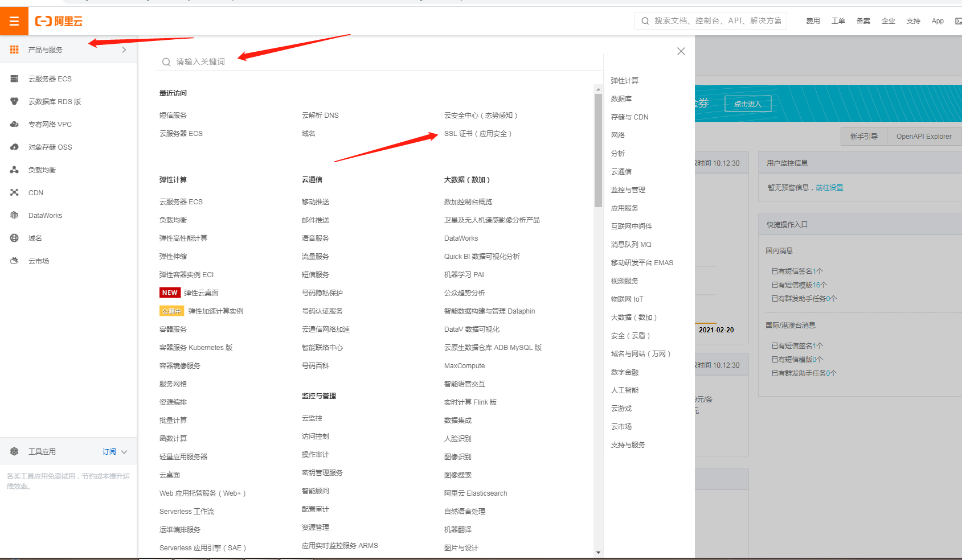Open 专有网络 VPC via its cloud icon

(x=14, y=124)
